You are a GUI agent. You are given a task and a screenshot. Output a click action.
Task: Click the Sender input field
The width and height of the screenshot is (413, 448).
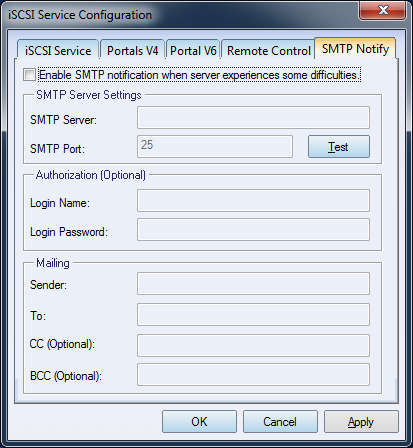coord(253,284)
